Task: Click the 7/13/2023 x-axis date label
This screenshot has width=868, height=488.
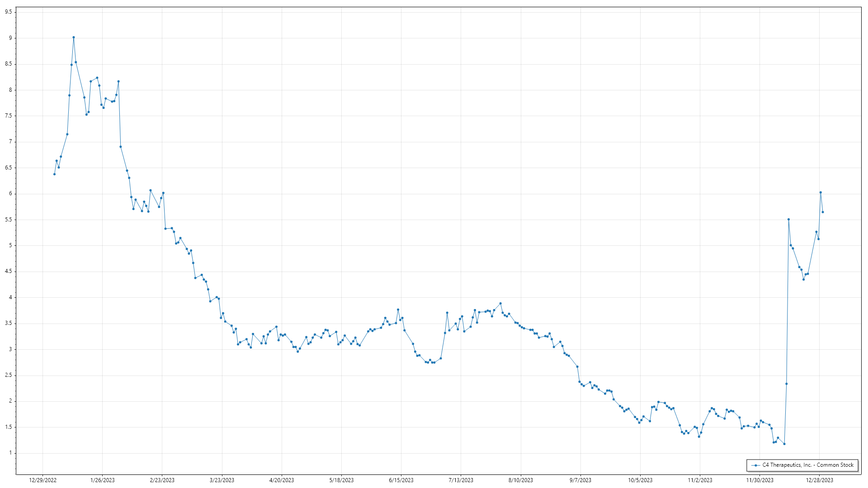Action: (x=461, y=480)
